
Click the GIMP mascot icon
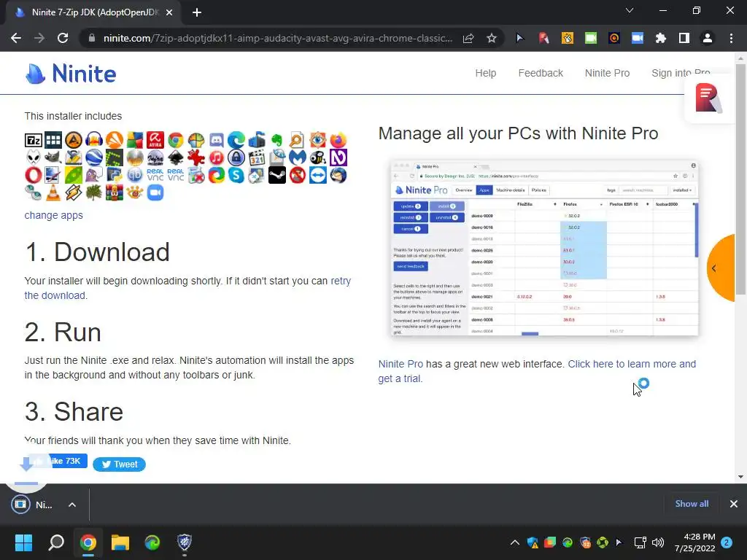tap(53, 157)
